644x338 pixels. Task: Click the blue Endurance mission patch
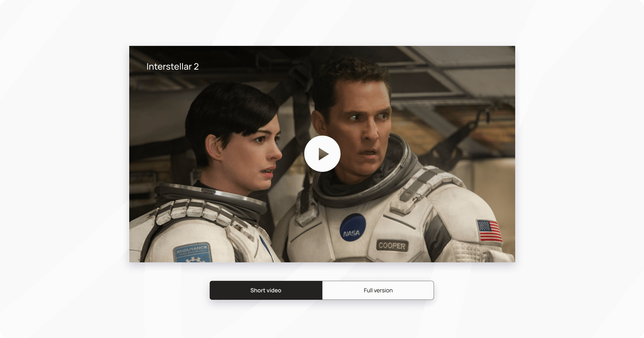point(192,252)
